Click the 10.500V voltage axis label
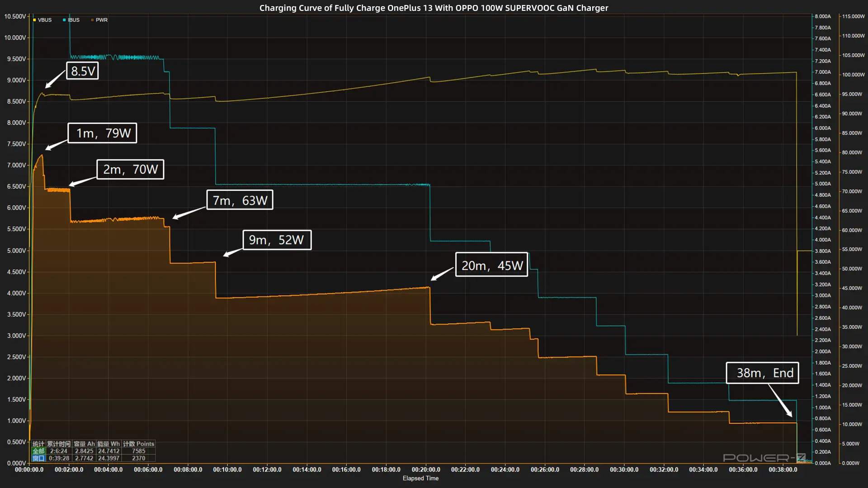The width and height of the screenshot is (868, 488). (15, 16)
